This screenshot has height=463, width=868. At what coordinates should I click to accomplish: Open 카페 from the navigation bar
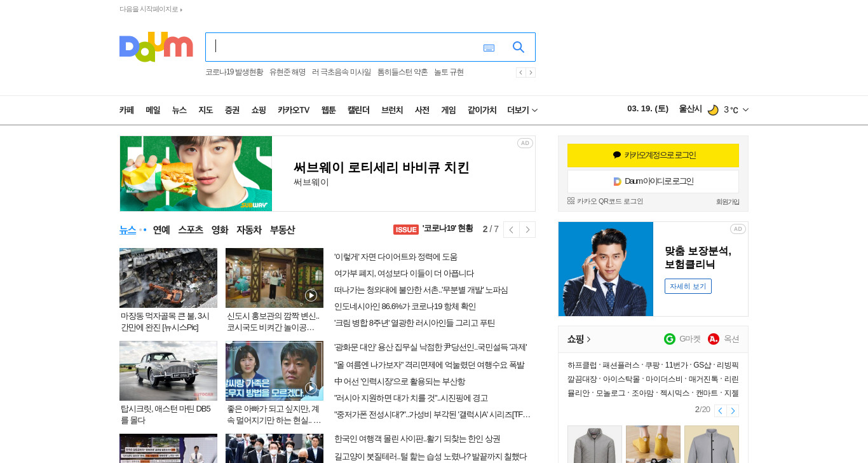(x=126, y=110)
